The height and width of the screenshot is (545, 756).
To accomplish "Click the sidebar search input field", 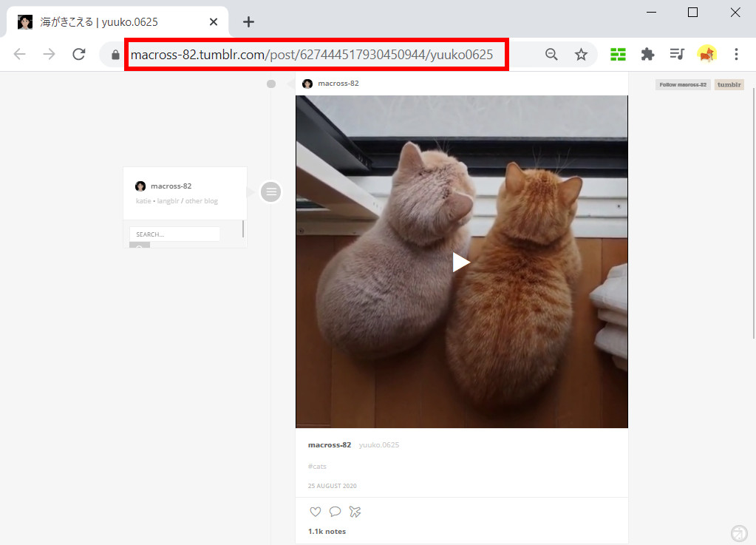I will 175,234.
